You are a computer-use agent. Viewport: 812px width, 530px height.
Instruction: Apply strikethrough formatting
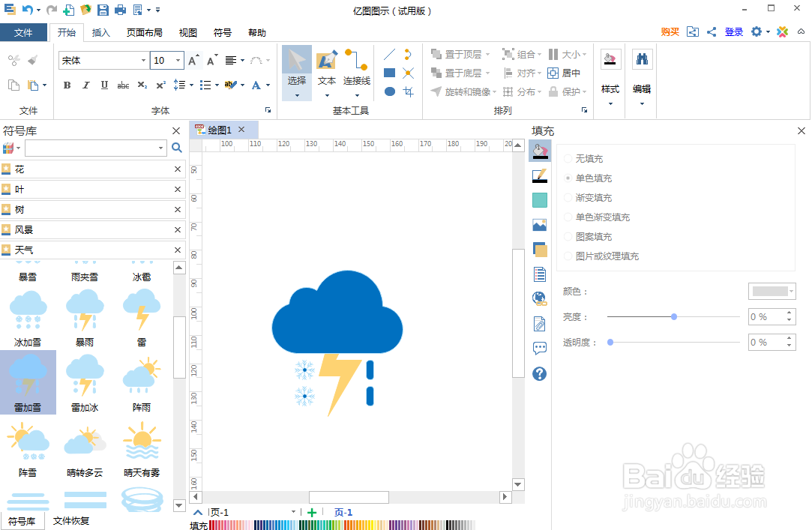tap(123, 85)
